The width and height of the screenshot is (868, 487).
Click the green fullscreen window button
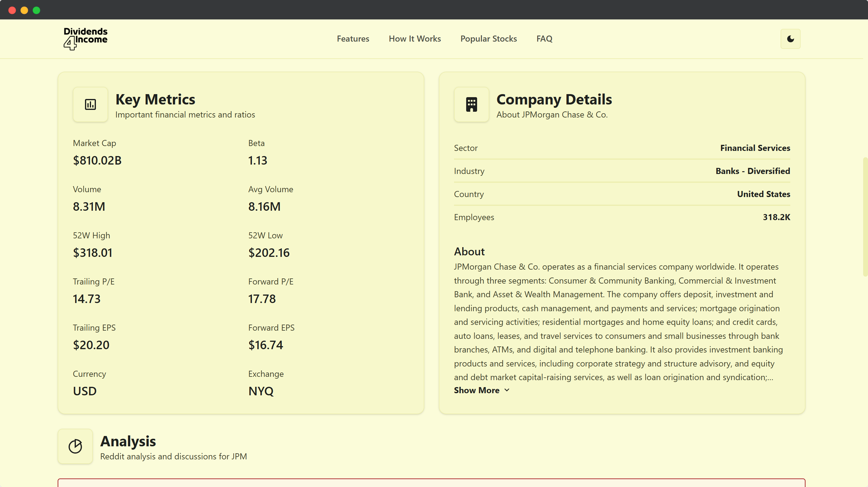(x=36, y=10)
